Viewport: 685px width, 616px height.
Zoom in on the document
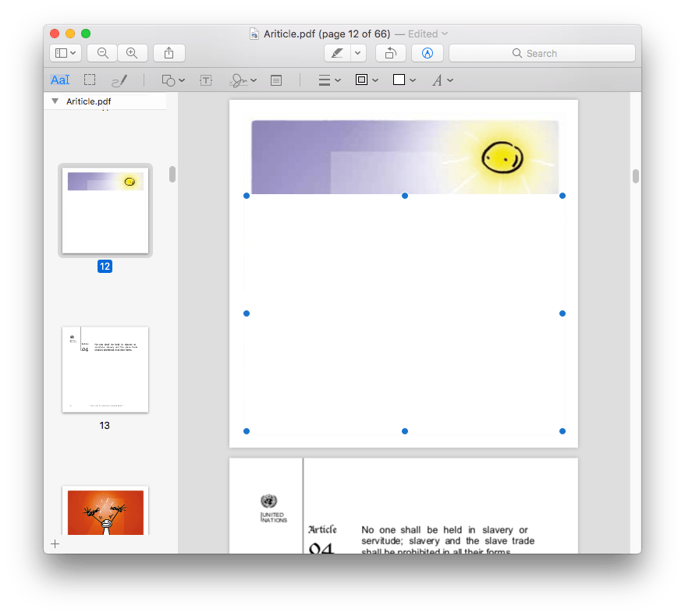coord(133,53)
